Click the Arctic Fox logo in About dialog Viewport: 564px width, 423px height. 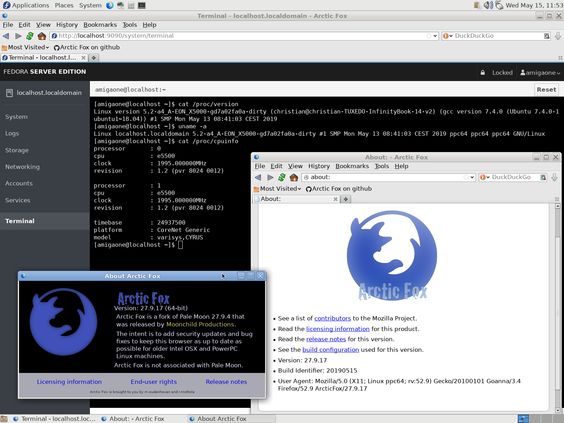click(x=63, y=322)
